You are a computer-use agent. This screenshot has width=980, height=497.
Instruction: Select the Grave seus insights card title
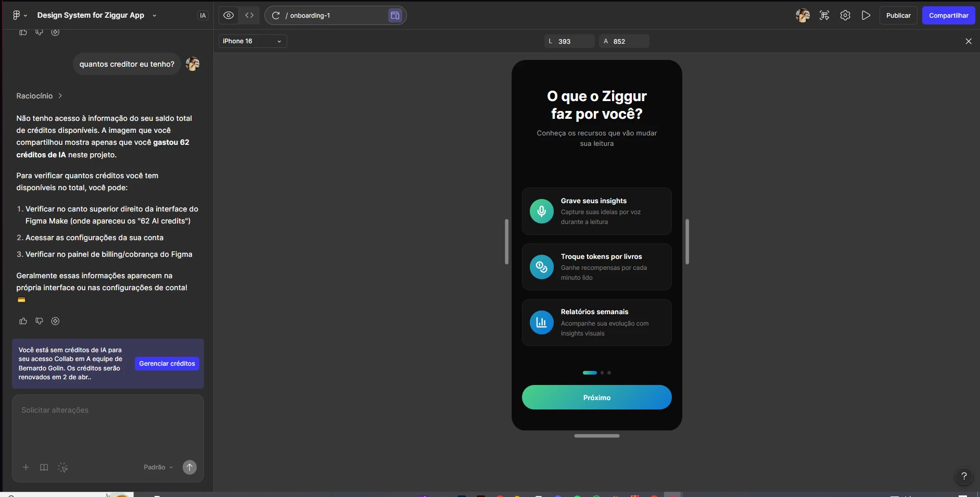594,201
